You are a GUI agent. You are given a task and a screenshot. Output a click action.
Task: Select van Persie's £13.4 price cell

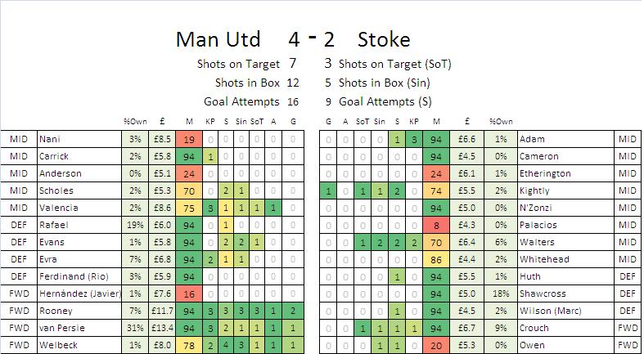click(163, 329)
